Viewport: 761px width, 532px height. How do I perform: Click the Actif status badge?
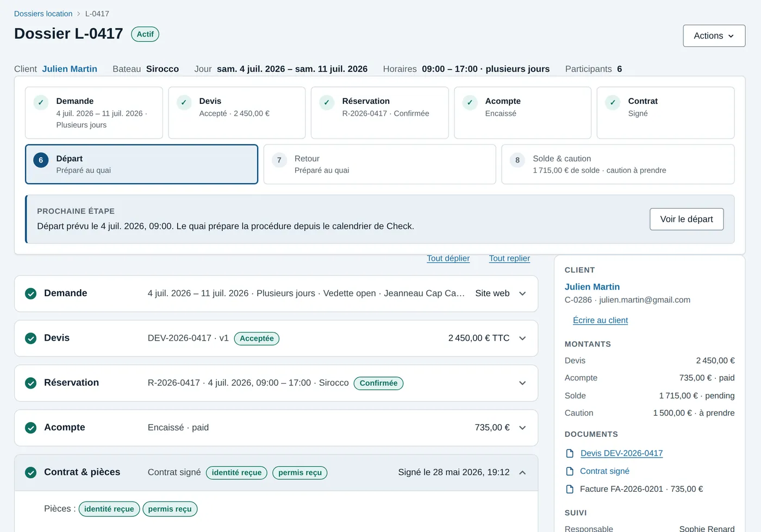(x=145, y=34)
